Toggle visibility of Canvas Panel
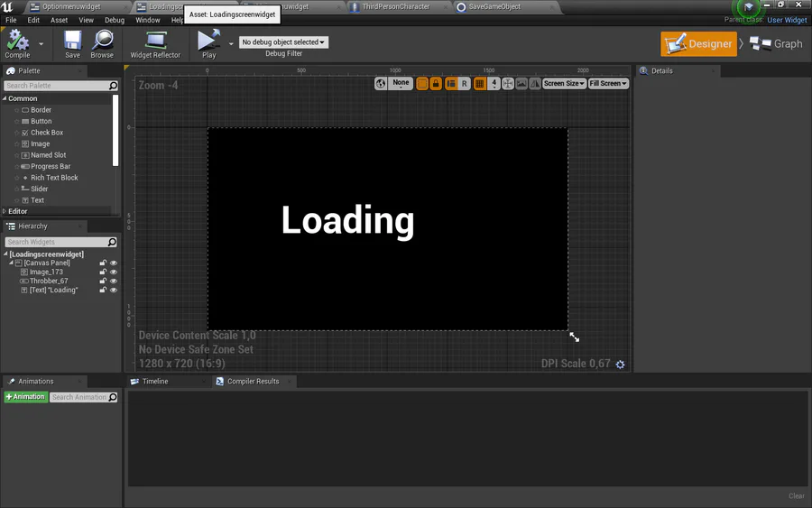This screenshot has width=812, height=508. click(x=114, y=263)
